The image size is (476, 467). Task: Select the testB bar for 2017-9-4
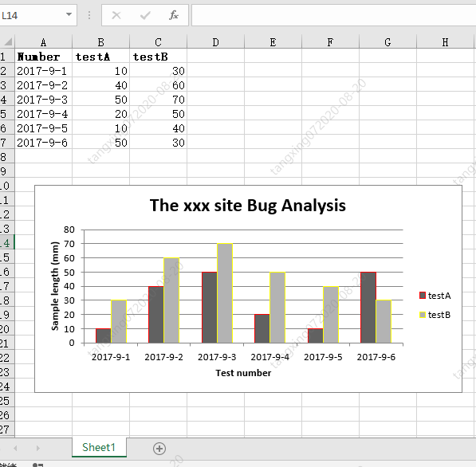click(x=277, y=308)
